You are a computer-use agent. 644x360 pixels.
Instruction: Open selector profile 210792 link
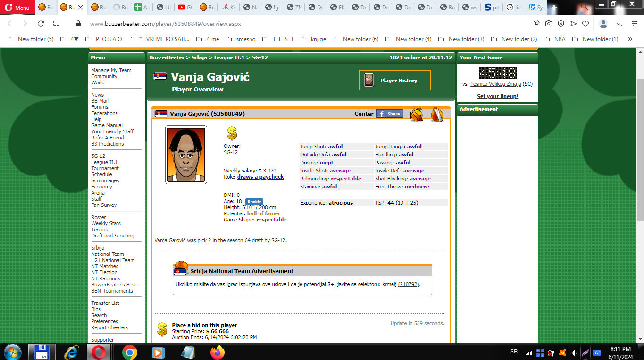409,284
